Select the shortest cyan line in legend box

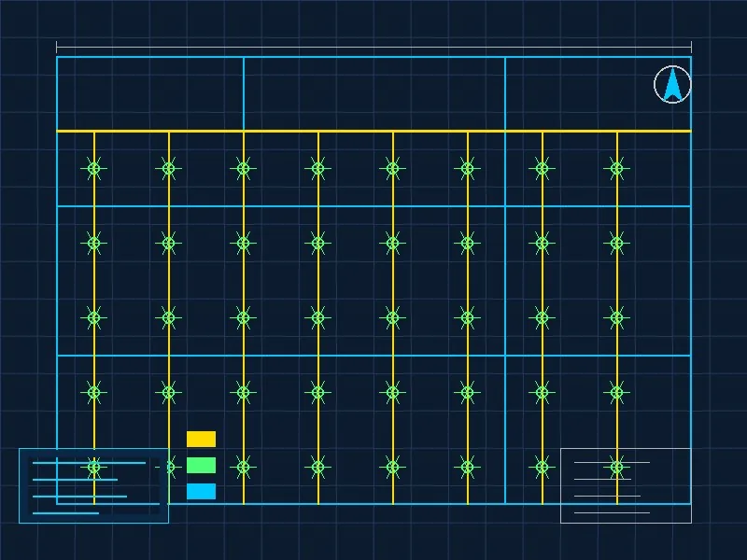click(x=65, y=513)
